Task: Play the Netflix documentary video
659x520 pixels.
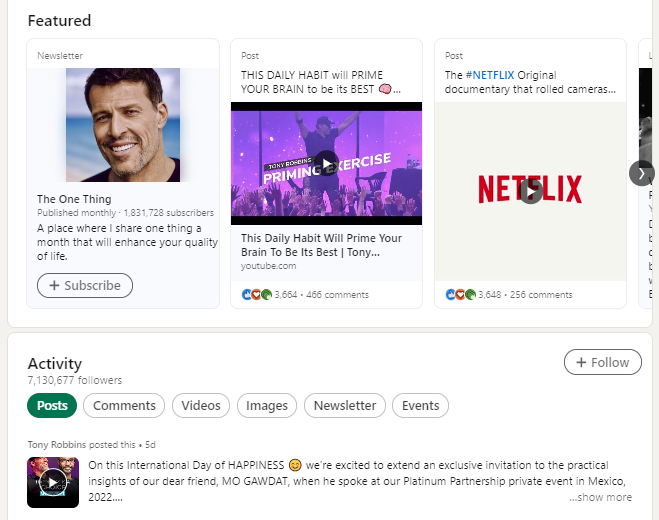Action: point(530,191)
